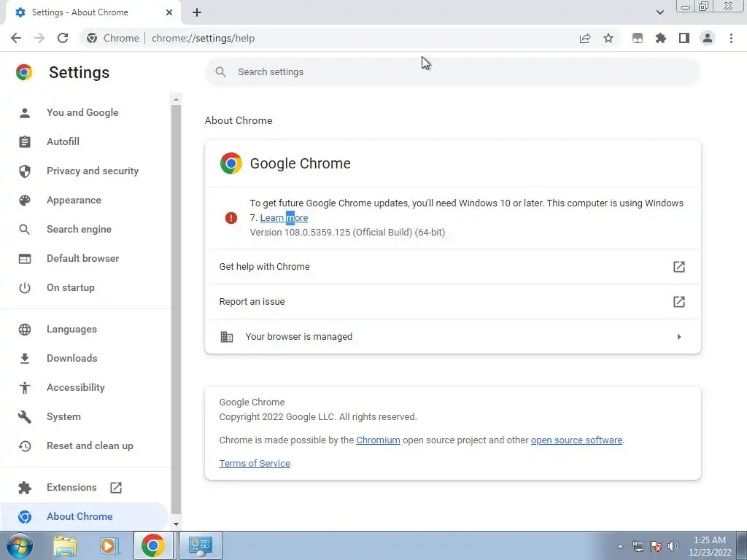This screenshot has width=747, height=560.
Task: Click the address bar URL chrome://settings/help
Action: tap(203, 38)
